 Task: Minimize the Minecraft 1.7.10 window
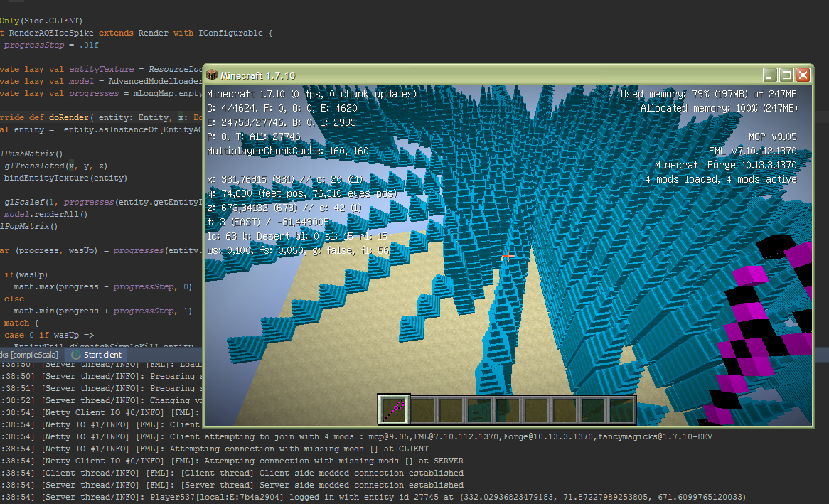coord(770,75)
